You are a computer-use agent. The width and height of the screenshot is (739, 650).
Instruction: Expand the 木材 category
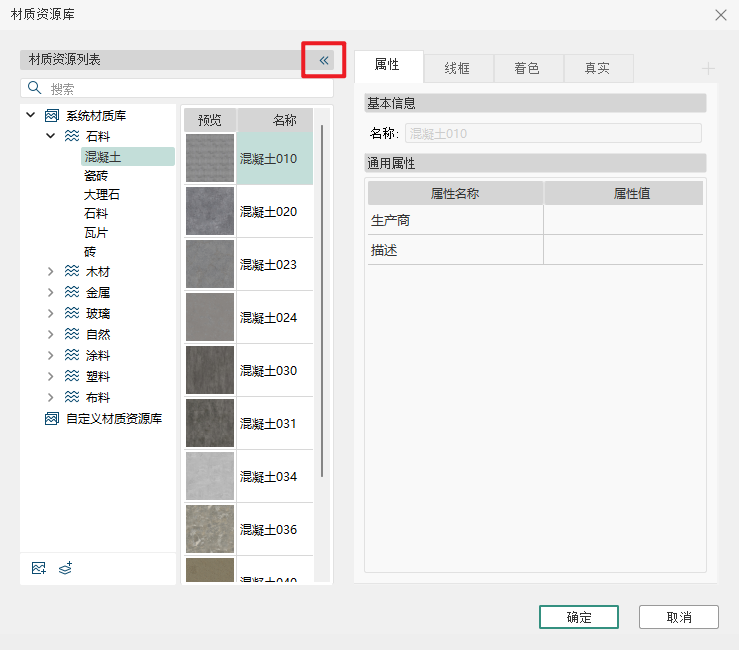click(x=51, y=272)
